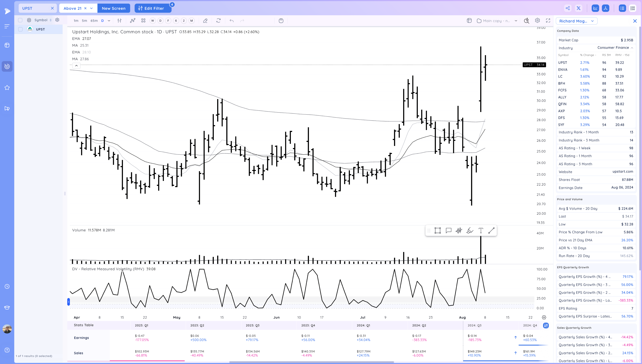Collapse the indicator legend chevron
This screenshot has height=364, width=642.
[76, 66]
